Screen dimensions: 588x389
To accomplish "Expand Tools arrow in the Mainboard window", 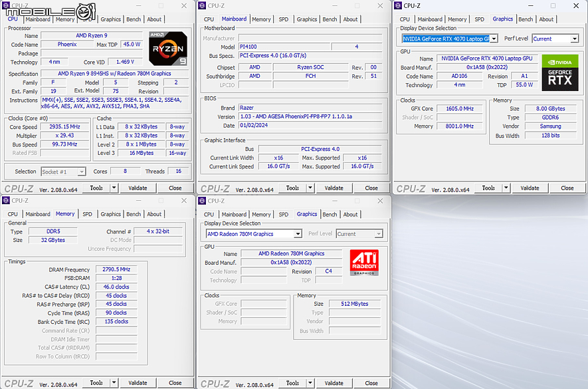I will click(x=310, y=188).
